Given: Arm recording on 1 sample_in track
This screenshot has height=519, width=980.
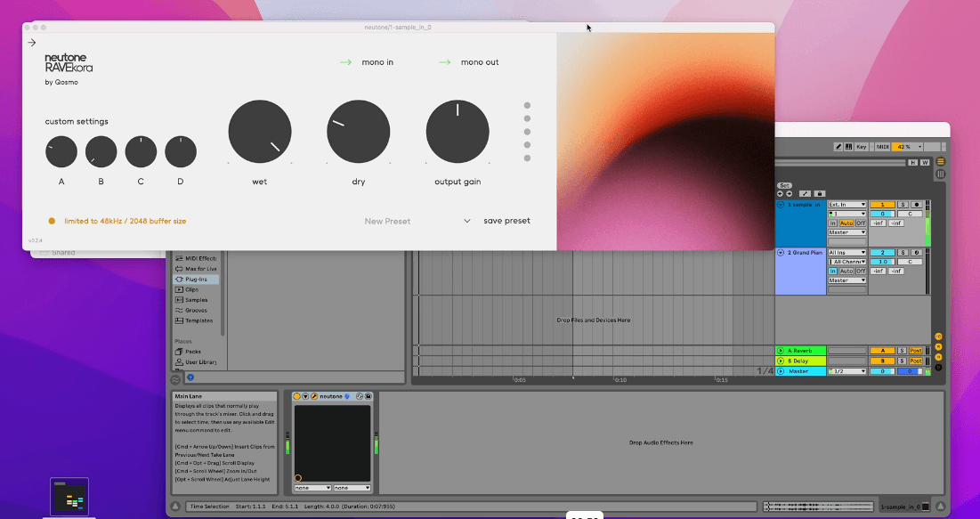Looking at the screenshot, I should coord(917,205).
